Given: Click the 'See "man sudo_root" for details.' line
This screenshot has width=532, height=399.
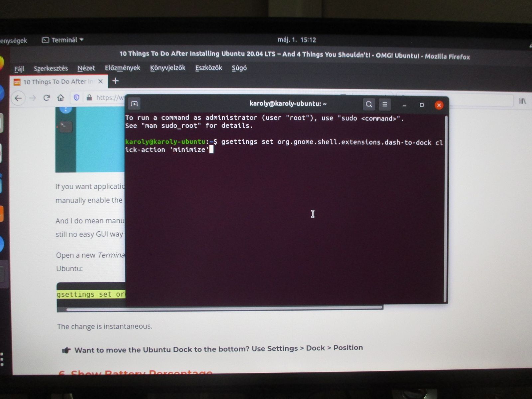Looking at the screenshot, I should (x=189, y=126).
